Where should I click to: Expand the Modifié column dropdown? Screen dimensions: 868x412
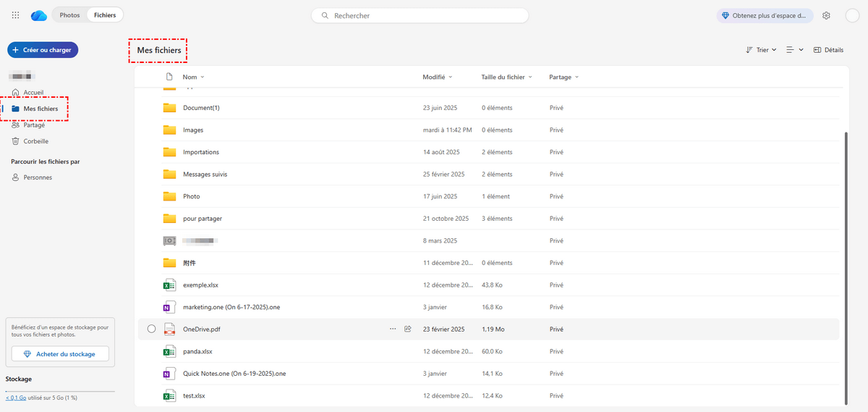451,77
